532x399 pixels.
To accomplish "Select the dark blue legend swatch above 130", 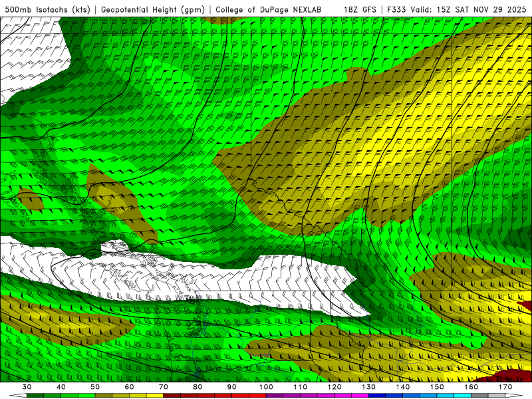I will pos(377,396).
